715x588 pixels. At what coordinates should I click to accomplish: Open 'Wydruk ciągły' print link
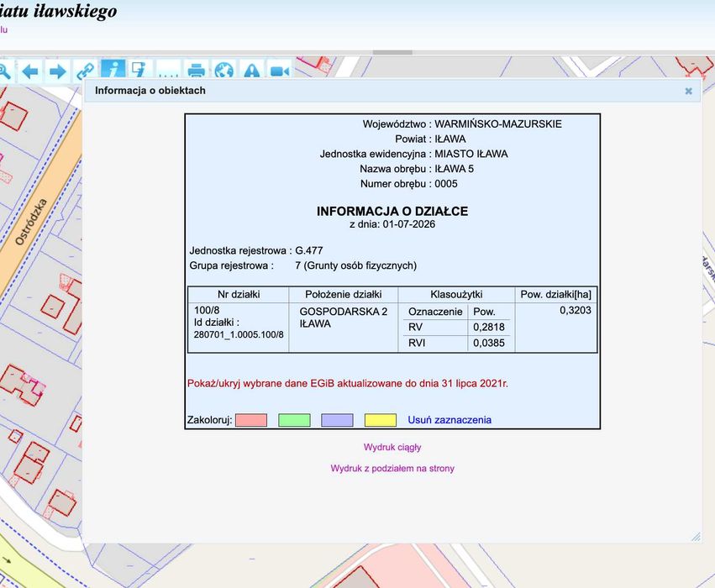tap(392, 447)
